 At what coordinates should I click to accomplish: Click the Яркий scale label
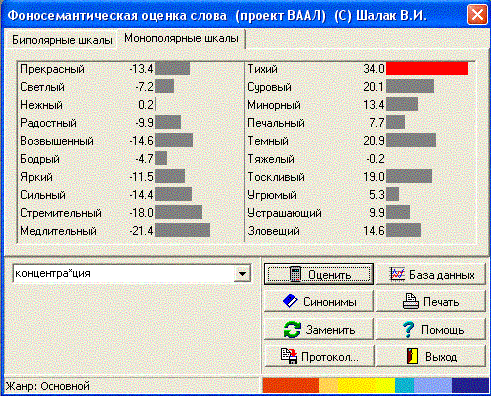pyautogui.click(x=36, y=177)
